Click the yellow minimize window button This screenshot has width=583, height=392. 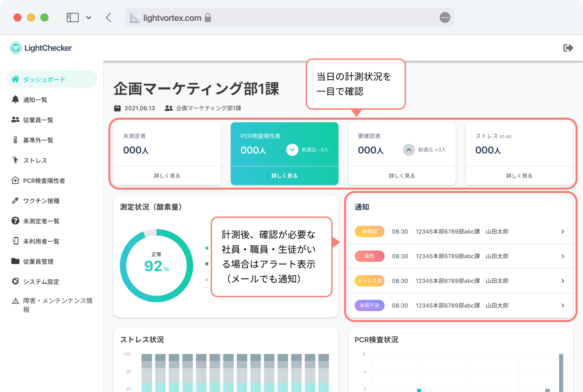[x=31, y=17]
